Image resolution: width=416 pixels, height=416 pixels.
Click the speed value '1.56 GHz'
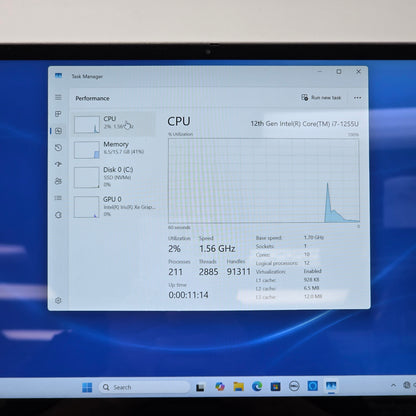tap(217, 249)
